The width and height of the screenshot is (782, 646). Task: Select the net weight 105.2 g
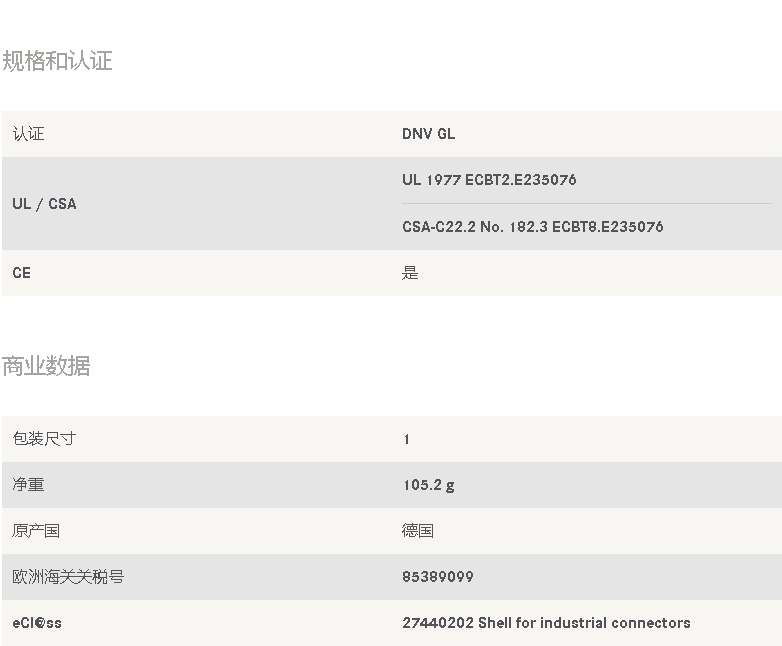428,485
